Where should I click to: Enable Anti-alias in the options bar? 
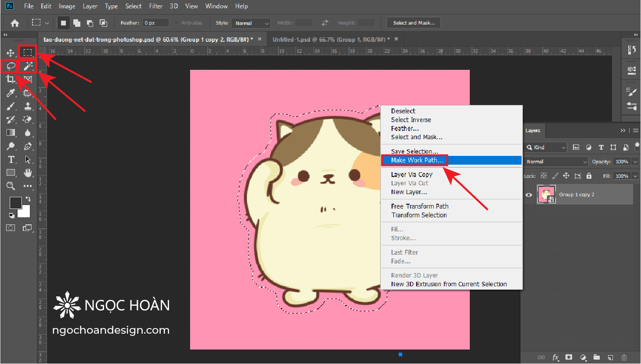(177, 22)
